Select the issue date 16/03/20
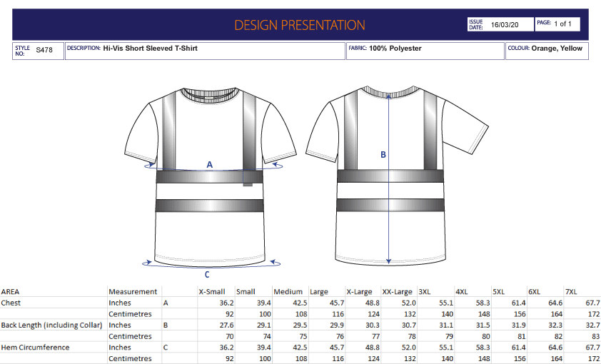The height and width of the screenshot is (364, 601). click(x=505, y=25)
